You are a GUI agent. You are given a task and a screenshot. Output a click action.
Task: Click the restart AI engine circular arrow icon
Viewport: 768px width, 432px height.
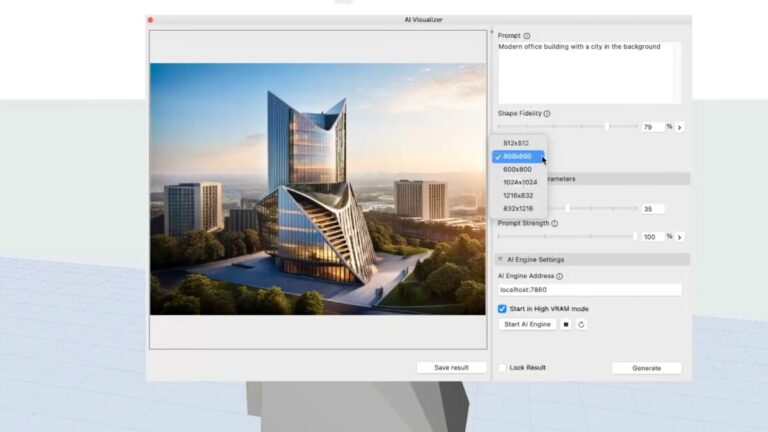point(581,324)
